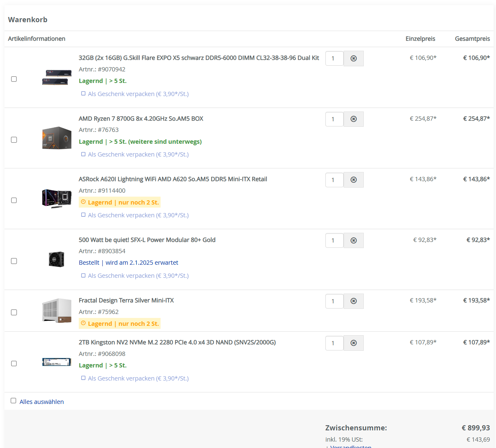Viewport: 496px width, 448px height.
Task: Click article number #9070942
Action: [x=112, y=69]
